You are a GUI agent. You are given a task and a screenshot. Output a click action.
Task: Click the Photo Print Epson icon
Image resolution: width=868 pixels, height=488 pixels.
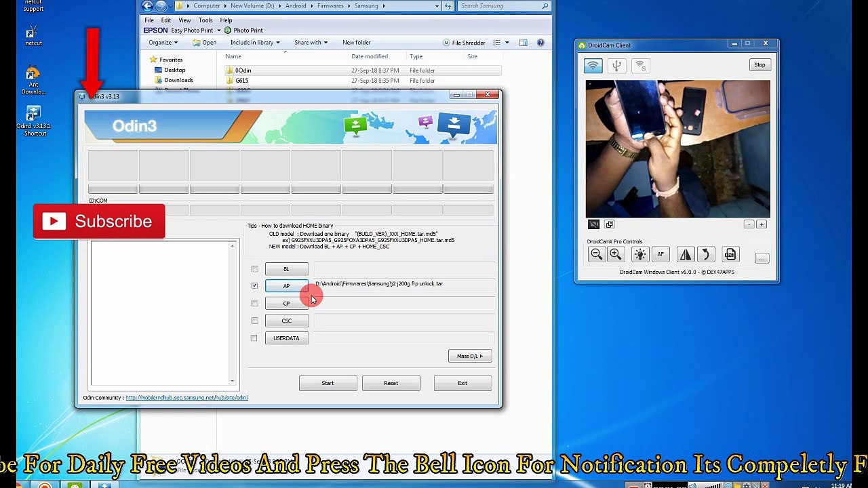point(243,30)
